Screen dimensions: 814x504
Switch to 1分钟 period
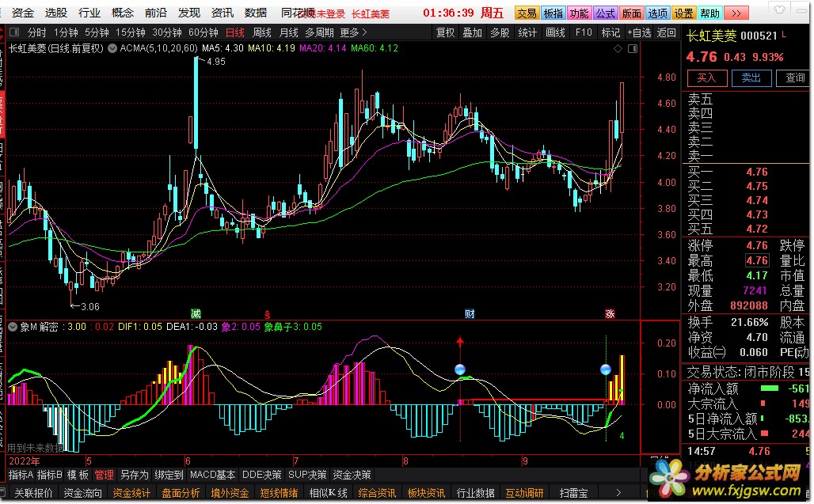pyautogui.click(x=66, y=32)
